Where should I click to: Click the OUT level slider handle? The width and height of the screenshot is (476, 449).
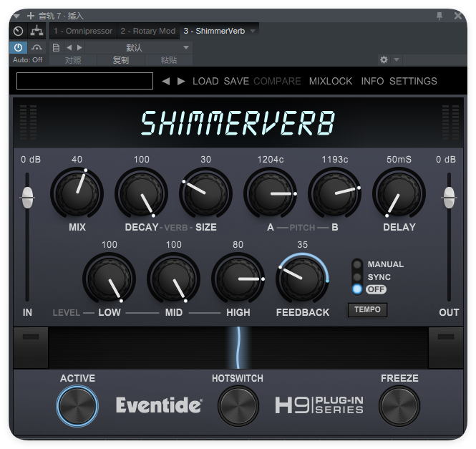coord(449,198)
